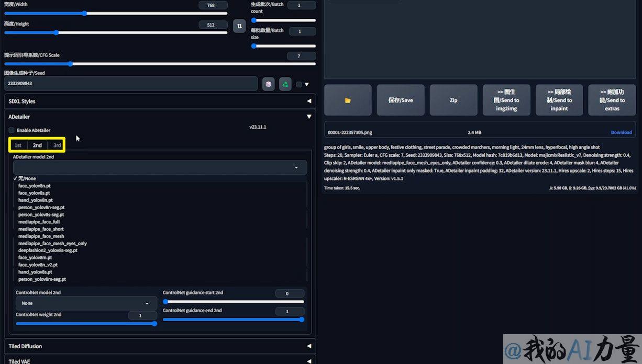Adjust the Batch size slider
The height and width of the screenshot is (364, 642).
click(x=283, y=45)
